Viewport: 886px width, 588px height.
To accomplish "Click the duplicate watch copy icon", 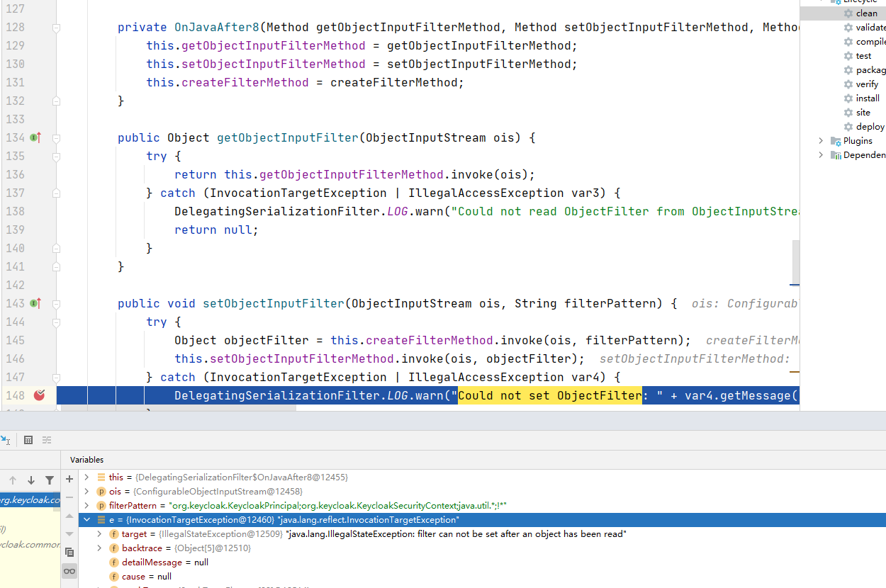I will pyautogui.click(x=69, y=552).
